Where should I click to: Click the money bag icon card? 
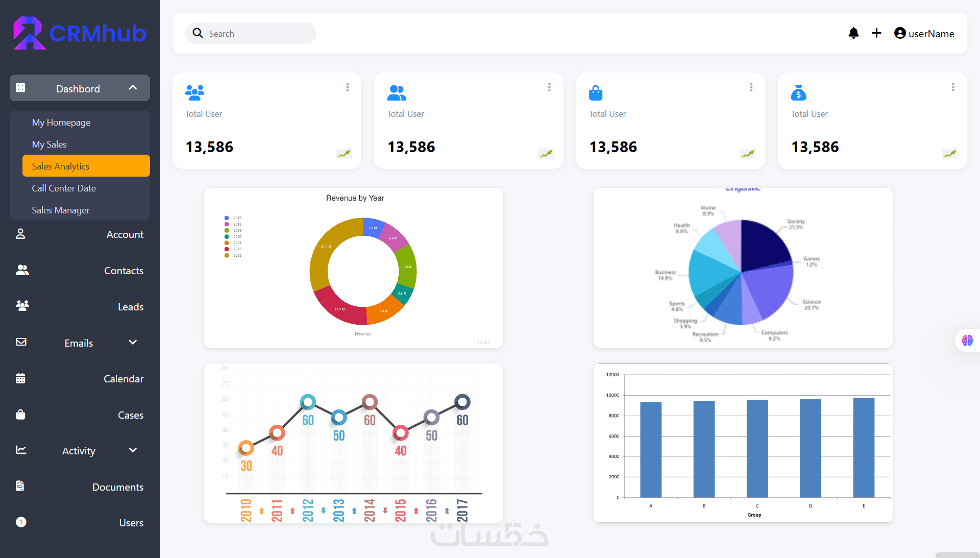(798, 93)
